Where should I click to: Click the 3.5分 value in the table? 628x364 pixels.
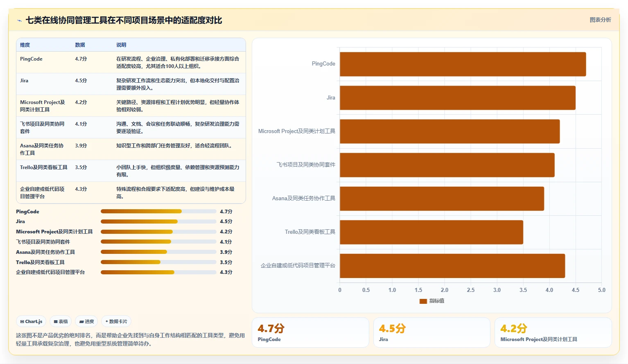[81, 167]
